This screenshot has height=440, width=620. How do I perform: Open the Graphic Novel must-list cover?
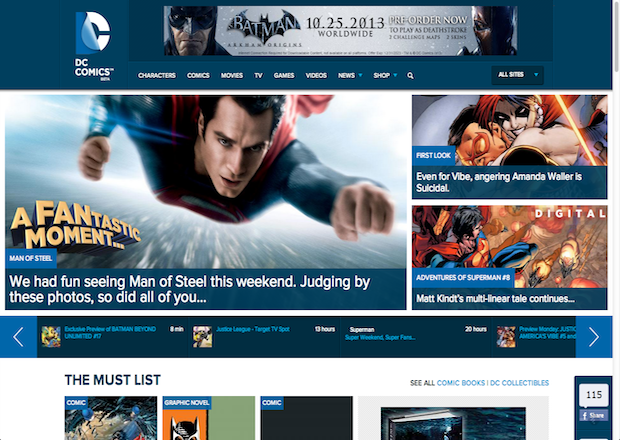click(x=208, y=418)
